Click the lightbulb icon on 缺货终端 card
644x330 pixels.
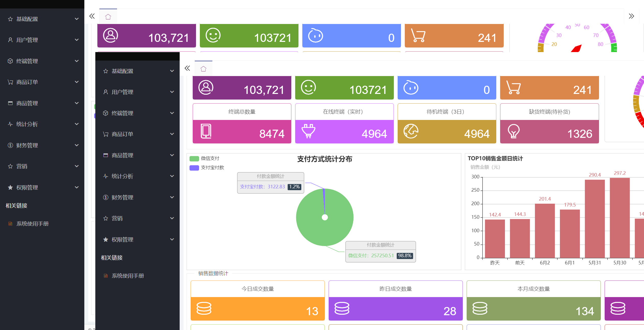(513, 131)
